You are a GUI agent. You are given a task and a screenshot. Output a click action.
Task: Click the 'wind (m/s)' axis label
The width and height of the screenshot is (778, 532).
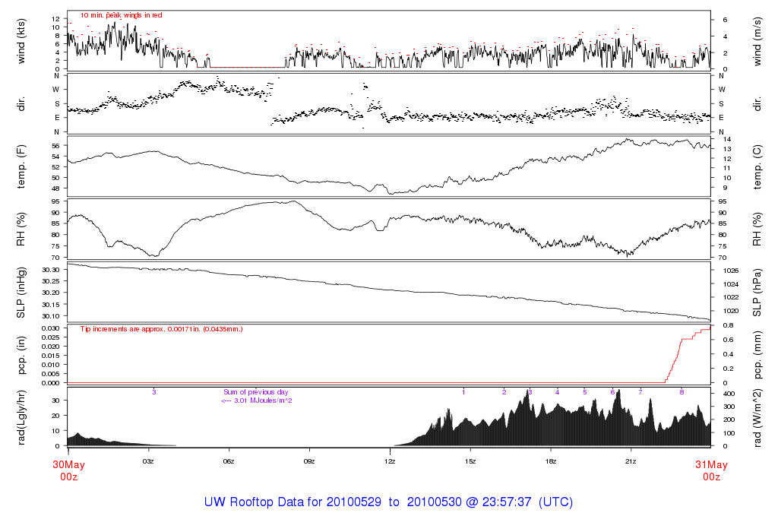[x=757, y=40]
